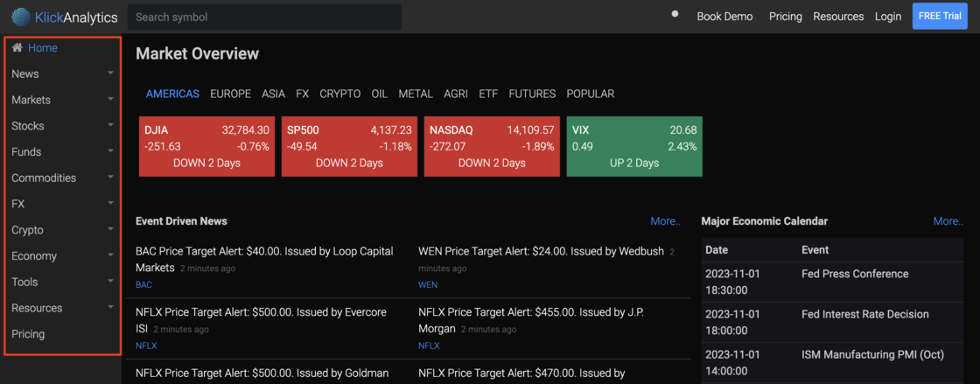Open BAC Price Target Alert headline

tap(264, 259)
